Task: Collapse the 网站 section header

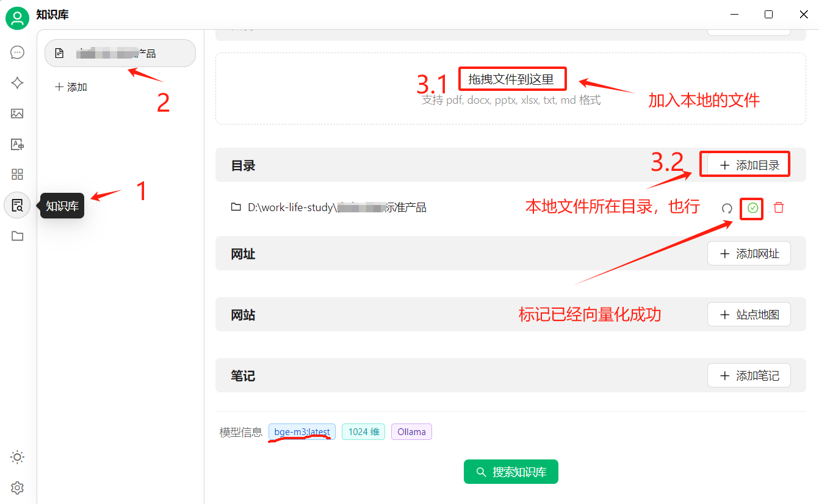Action: (x=511, y=315)
